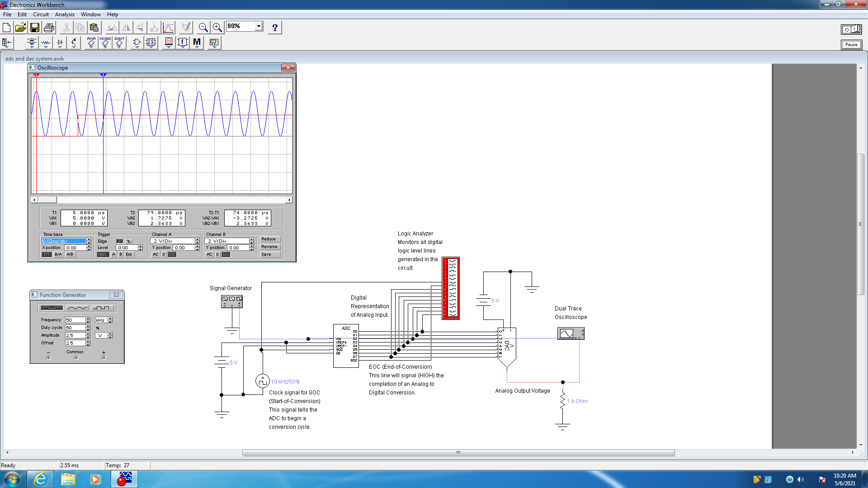
Task: Open the Controls (f) parts bin
Action: click(x=183, y=43)
